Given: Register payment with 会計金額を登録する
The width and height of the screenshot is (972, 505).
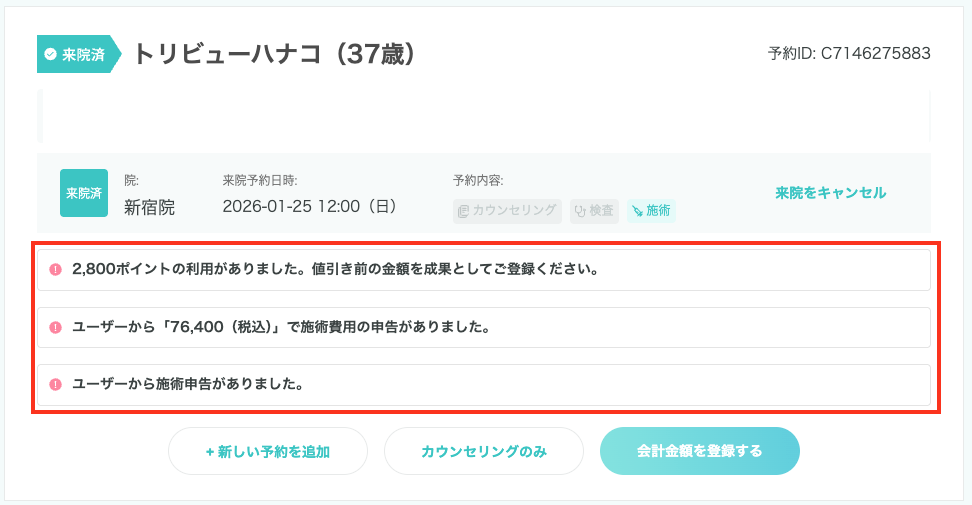Looking at the screenshot, I should pyautogui.click(x=699, y=451).
